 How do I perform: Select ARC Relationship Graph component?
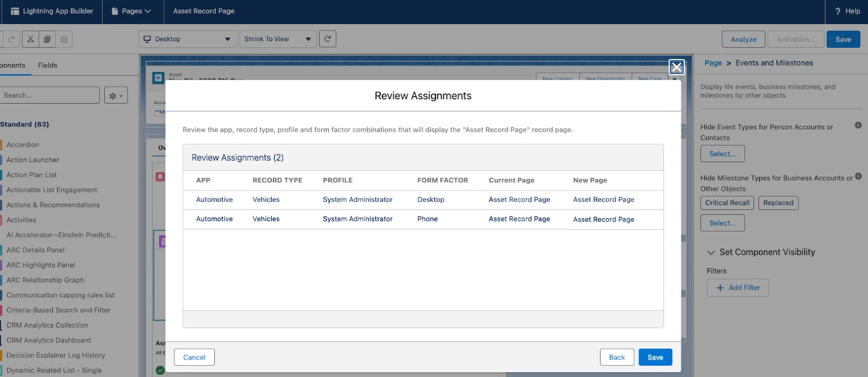point(45,280)
